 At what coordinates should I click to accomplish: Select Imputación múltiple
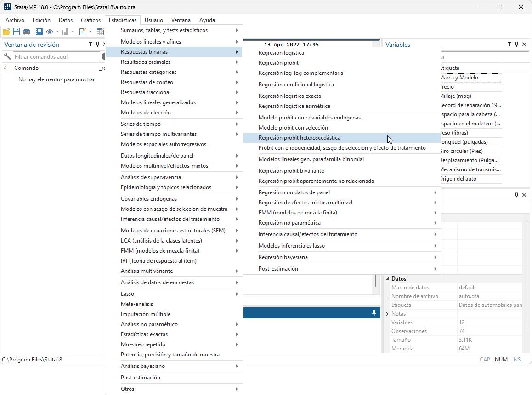pyautogui.click(x=174, y=314)
